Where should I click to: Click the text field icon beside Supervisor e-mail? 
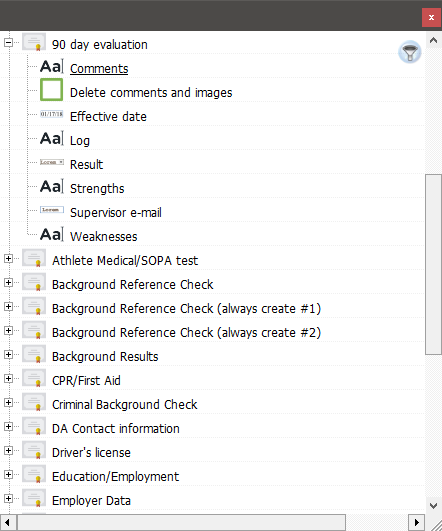51,210
